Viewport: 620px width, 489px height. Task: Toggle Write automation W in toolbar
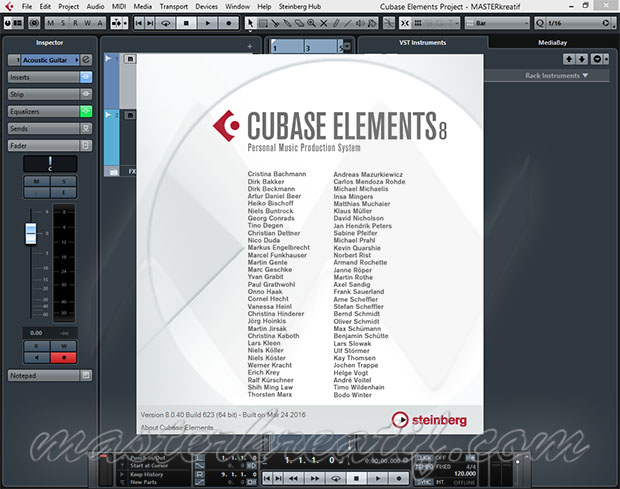click(x=87, y=23)
